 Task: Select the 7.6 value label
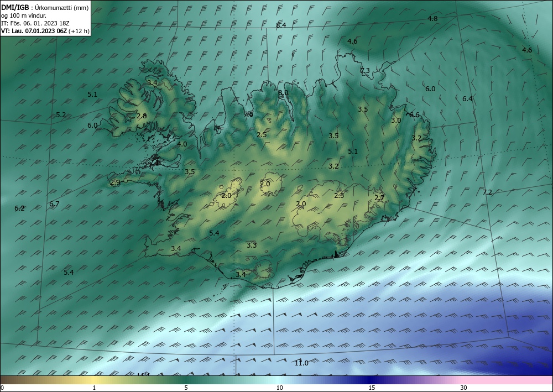point(248,114)
